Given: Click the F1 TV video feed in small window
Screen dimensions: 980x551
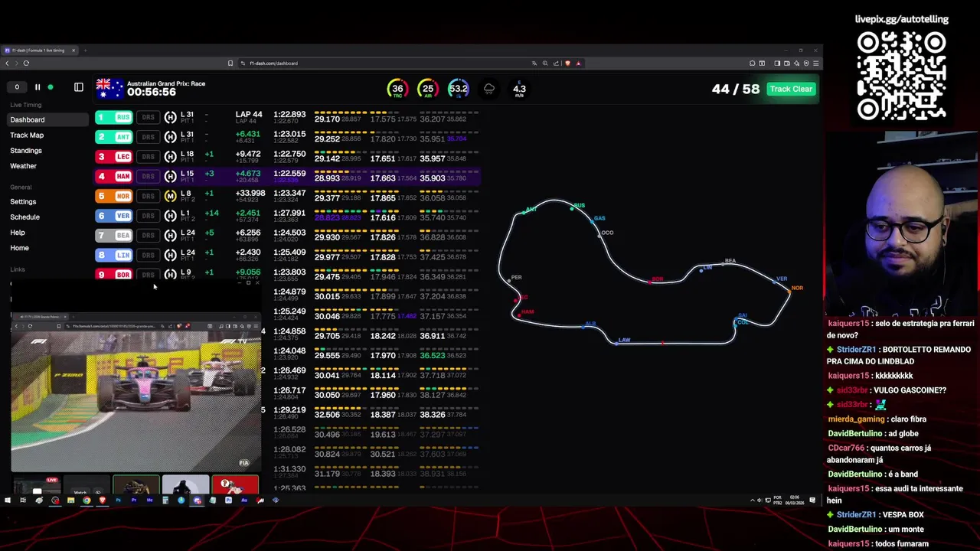Looking at the screenshot, I should point(136,401).
